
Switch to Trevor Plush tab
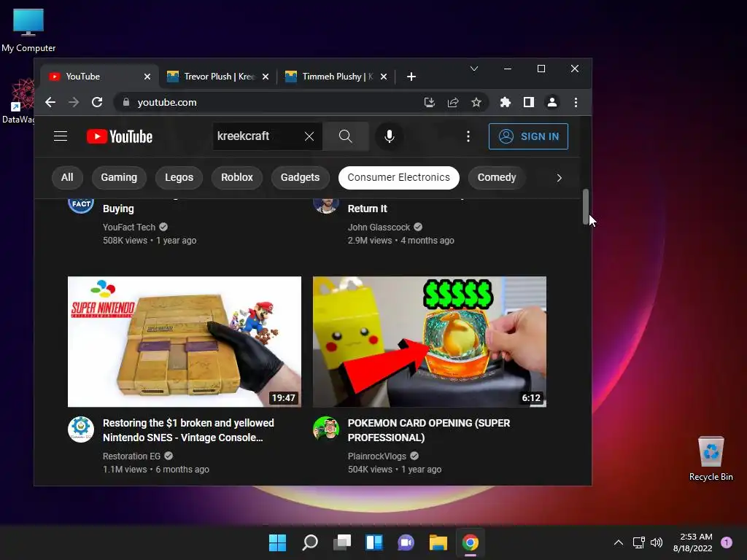[x=217, y=77]
